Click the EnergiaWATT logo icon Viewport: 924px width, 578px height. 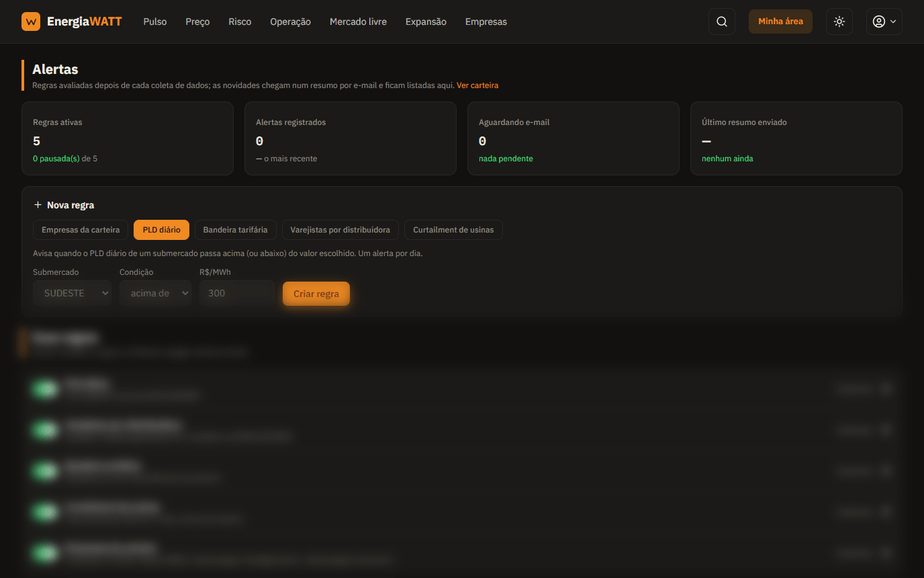[31, 22]
